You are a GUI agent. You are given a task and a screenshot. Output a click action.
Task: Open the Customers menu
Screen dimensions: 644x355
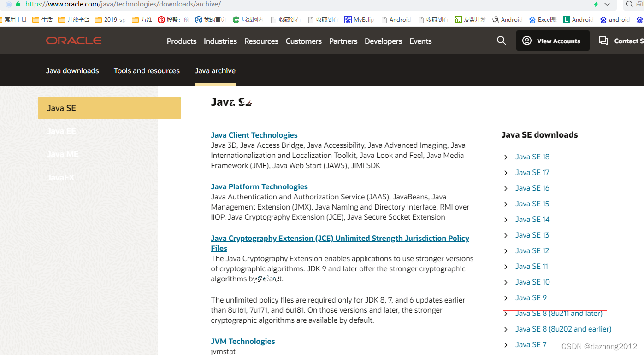pos(304,41)
